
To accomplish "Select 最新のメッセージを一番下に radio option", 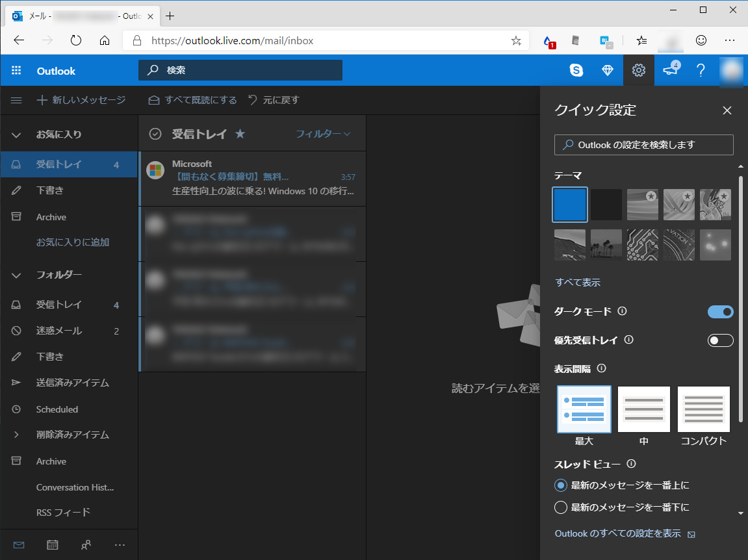I will tap(561, 507).
